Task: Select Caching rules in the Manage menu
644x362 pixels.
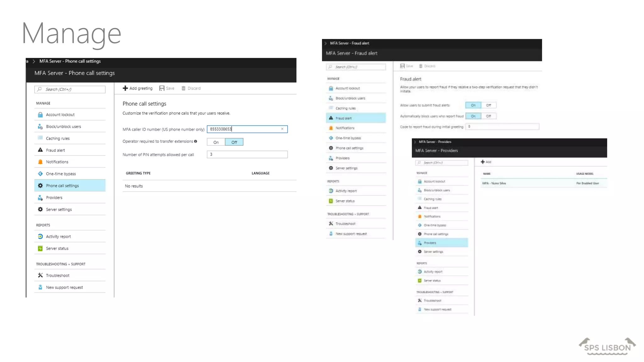Action: (x=58, y=138)
